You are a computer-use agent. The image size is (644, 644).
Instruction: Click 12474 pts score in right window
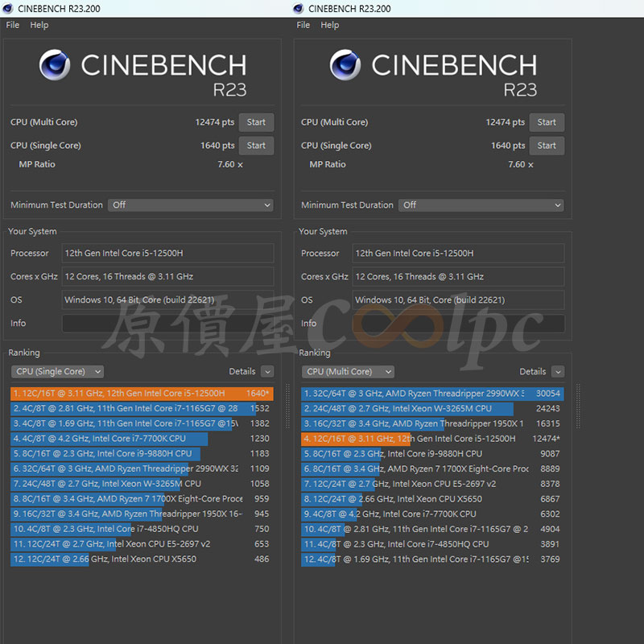506,122
